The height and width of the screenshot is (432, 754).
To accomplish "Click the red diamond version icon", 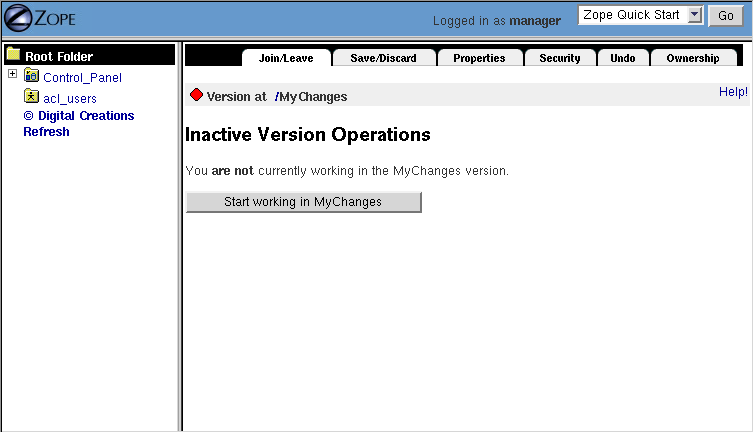I will 196,95.
